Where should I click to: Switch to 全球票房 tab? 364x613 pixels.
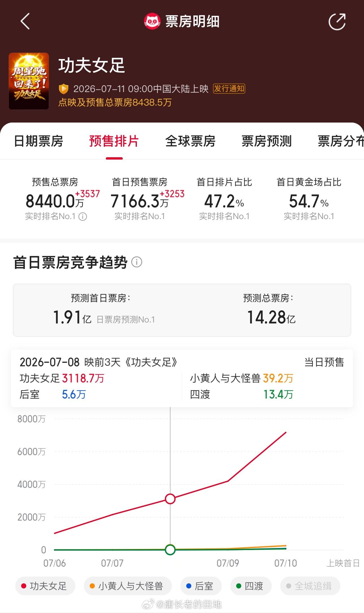coord(190,141)
